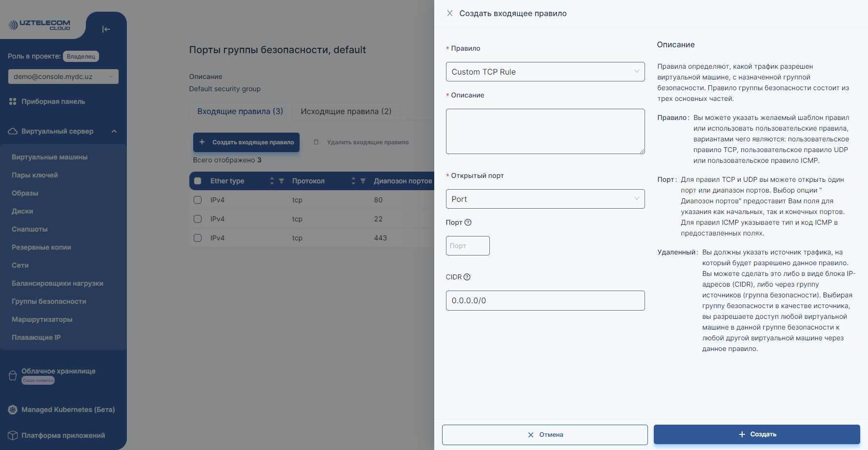Click the UZTELECOM Cloud logo
868x450 pixels.
pyautogui.click(x=40, y=25)
